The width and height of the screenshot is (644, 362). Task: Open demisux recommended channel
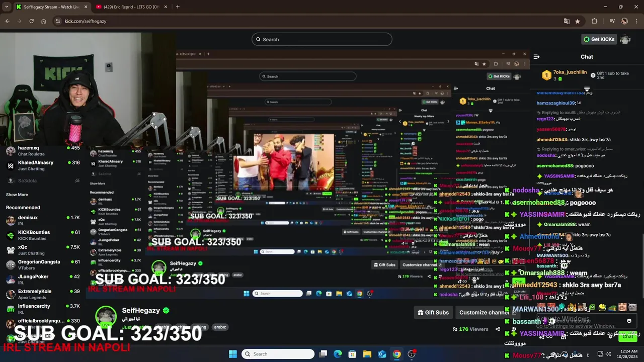pyautogui.click(x=43, y=220)
